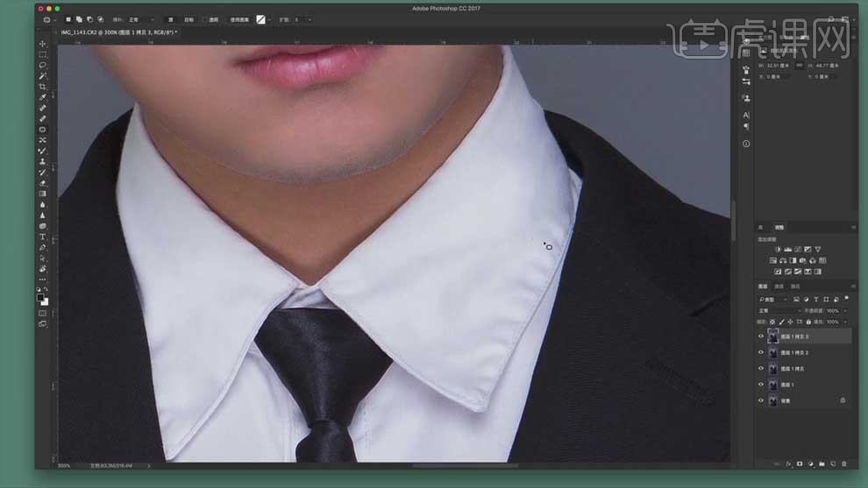Enable the 透明 checkbox in options bar
Image resolution: width=868 pixels, height=488 pixels.
[x=205, y=20]
